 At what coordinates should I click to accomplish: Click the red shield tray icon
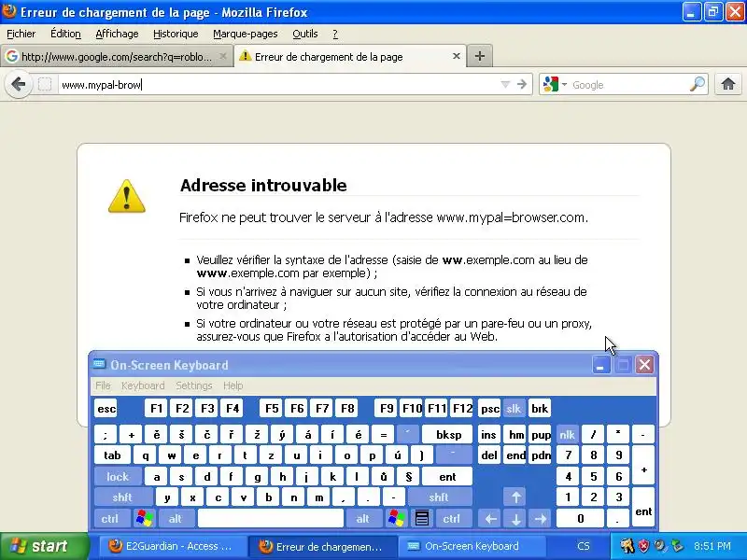[643, 546]
